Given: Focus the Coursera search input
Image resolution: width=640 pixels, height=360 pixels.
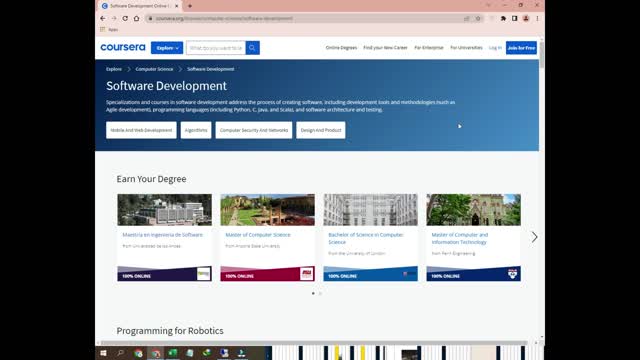Looking at the screenshot, I should 216,48.
